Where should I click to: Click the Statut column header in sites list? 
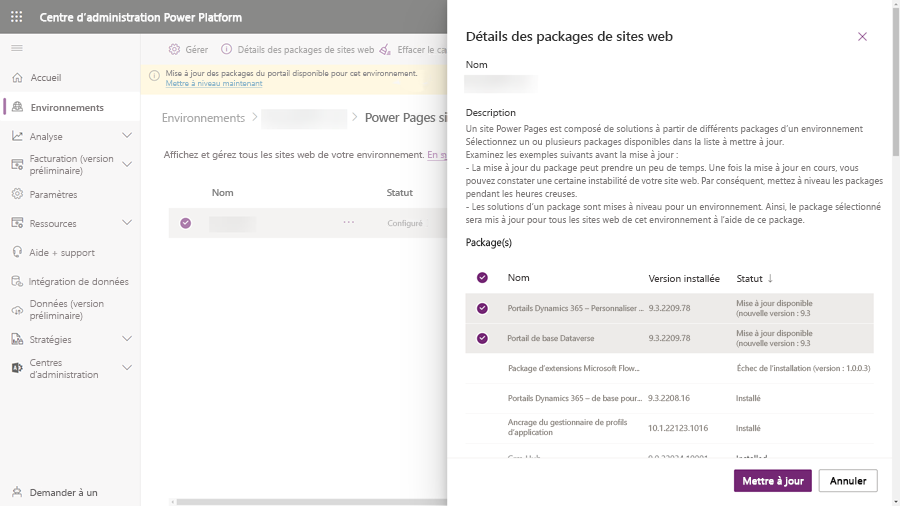(x=399, y=193)
